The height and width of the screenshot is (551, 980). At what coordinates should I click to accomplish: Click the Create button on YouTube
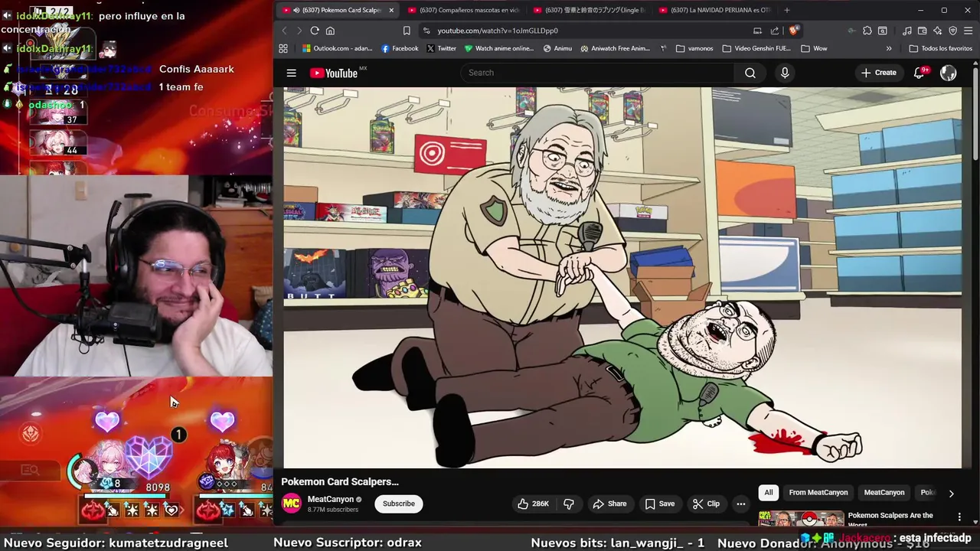878,73
